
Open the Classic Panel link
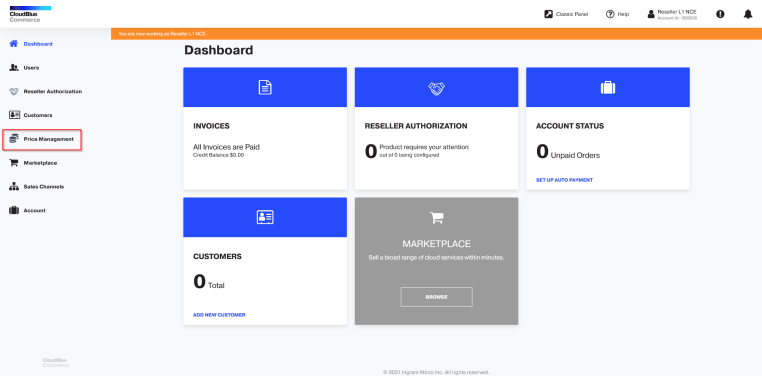pyautogui.click(x=566, y=14)
